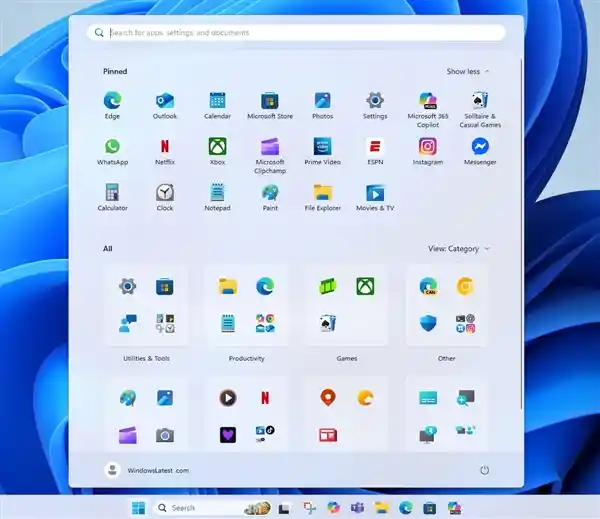Open the Instagram pinned app

[x=428, y=152]
